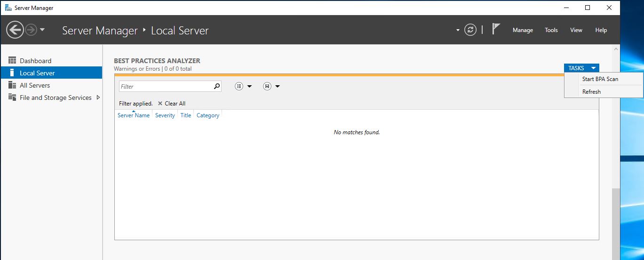Screen dimensions: 644x260
Task: Click the filter search magnifier icon
Action: point(217,86)
